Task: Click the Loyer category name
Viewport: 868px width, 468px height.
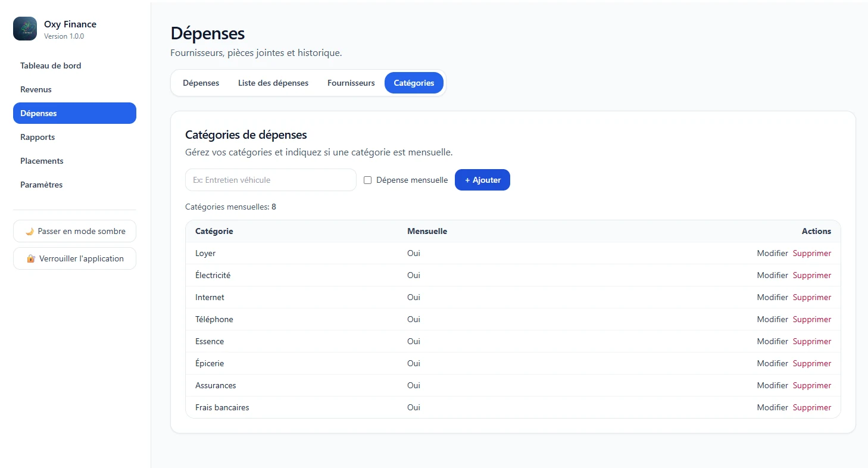Action: 205,253
